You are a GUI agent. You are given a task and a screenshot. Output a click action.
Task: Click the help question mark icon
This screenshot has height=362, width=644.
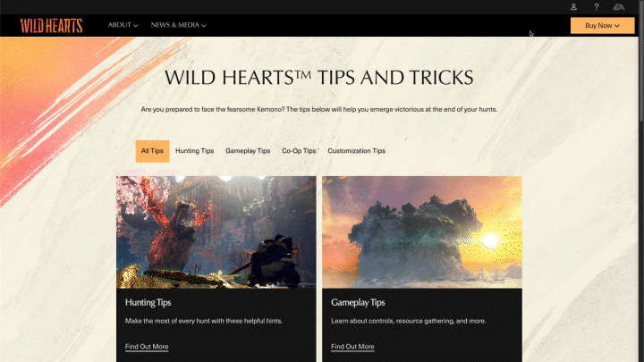[x=597, y=6]
